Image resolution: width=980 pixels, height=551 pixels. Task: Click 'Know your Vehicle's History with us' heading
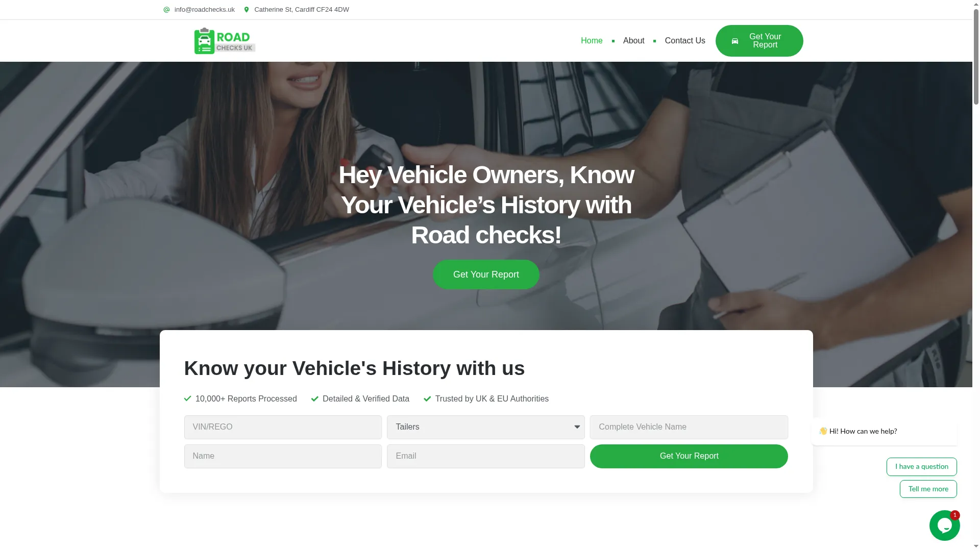[x=354, y=368]
